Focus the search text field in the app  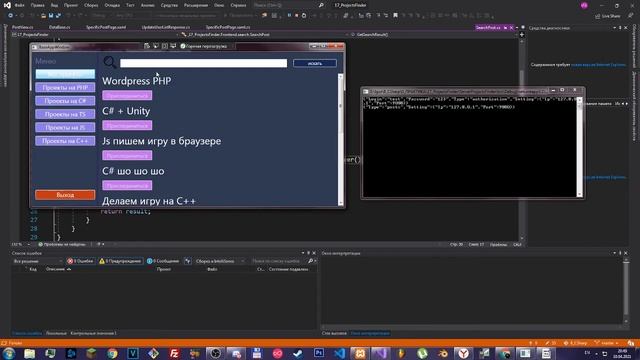point(203,63)
